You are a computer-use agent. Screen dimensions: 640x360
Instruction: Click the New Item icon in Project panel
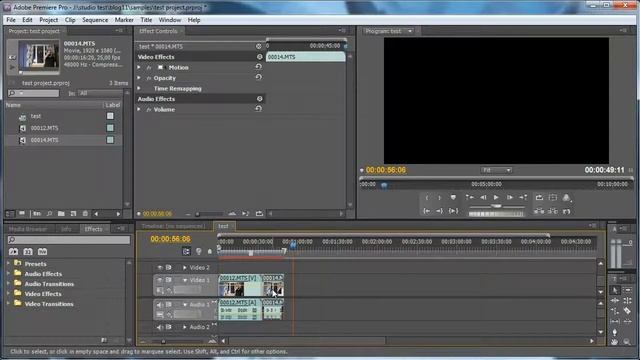pyautogui.click(x=73, y=213)
